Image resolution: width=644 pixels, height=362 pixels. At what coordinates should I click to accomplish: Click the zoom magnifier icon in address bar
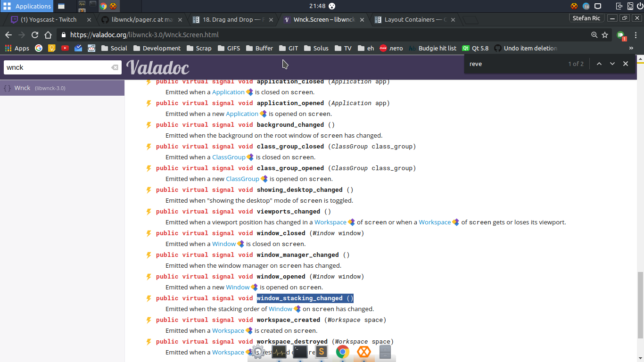(594, 35)
